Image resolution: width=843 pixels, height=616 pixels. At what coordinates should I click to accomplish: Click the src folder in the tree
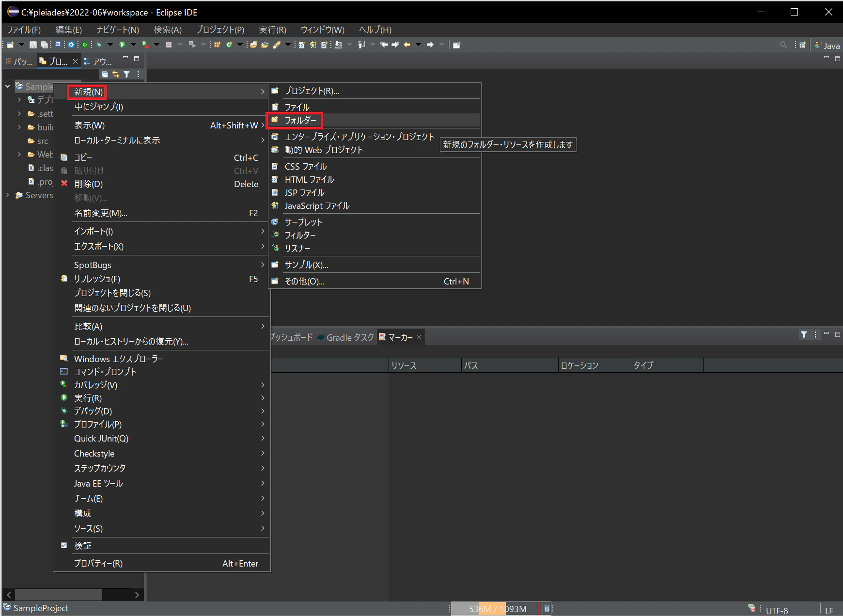pos(39,141)
